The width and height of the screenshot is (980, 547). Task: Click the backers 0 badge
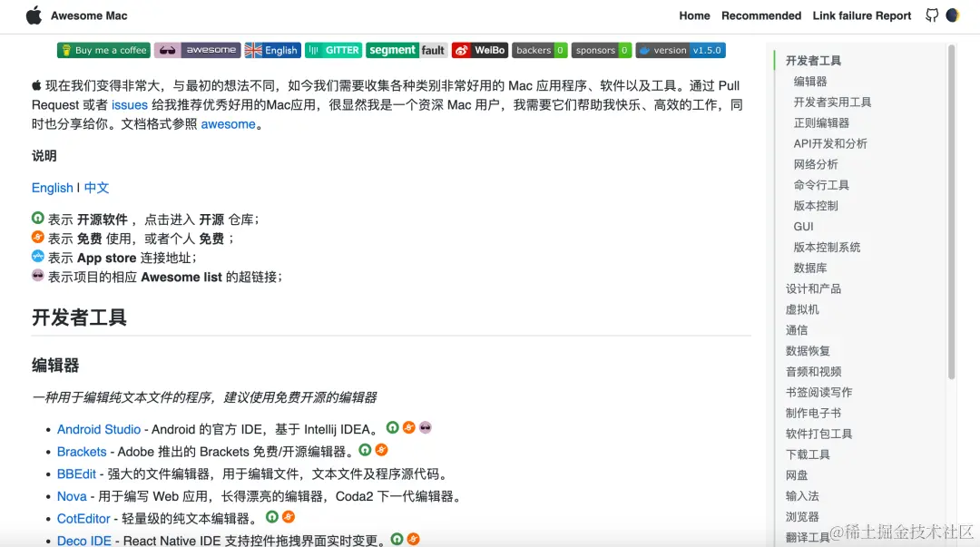tap(539, 50)
